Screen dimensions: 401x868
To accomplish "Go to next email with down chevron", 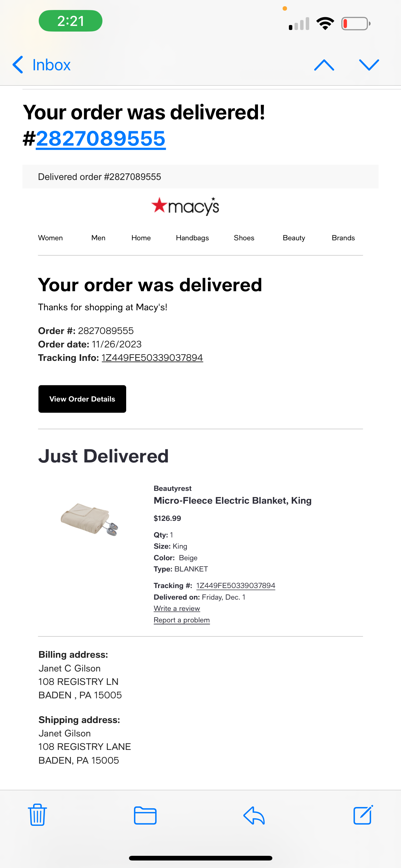I will point(369,65).
